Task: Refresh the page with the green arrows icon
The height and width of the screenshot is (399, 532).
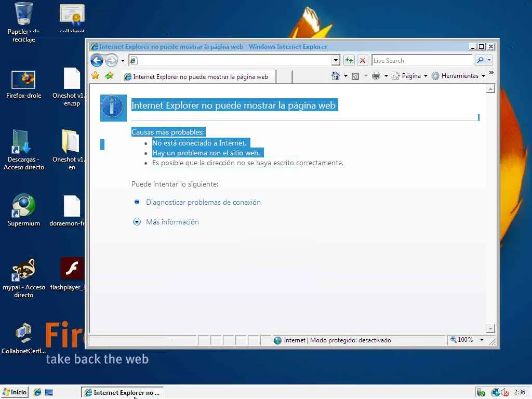Action: pos(349,60)
